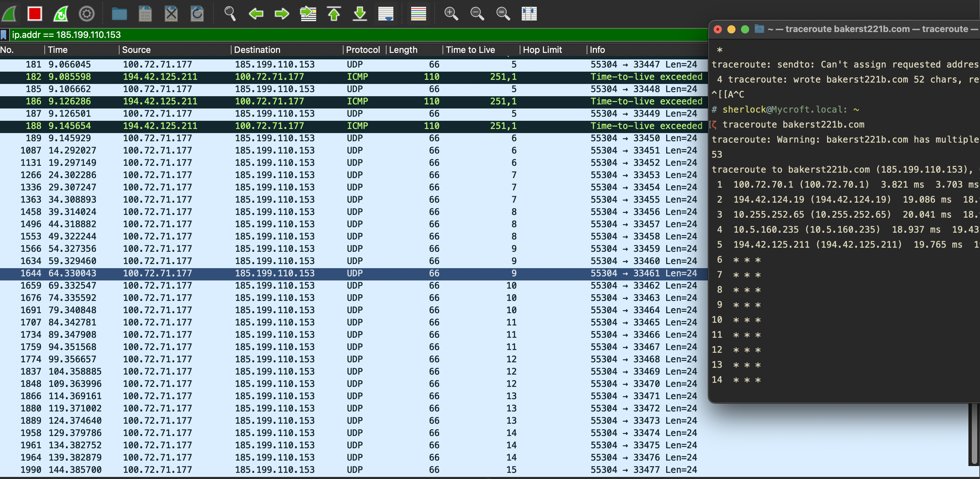Zoom in on packet text

[x=451, y=14]
